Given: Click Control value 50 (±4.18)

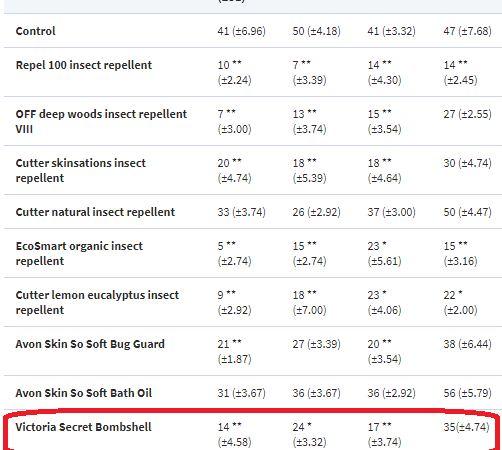Looking at the screenshot, I should [x=316, y=31].
